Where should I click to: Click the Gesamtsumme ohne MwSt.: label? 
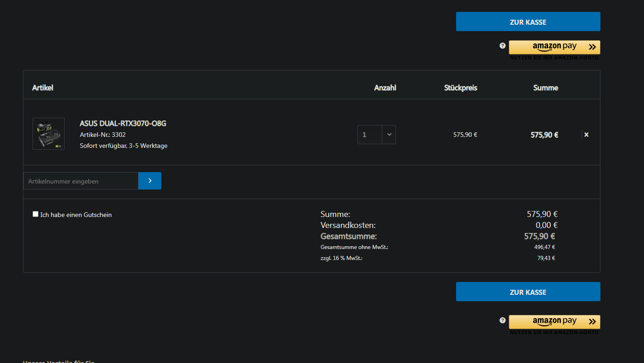point(354,247)
